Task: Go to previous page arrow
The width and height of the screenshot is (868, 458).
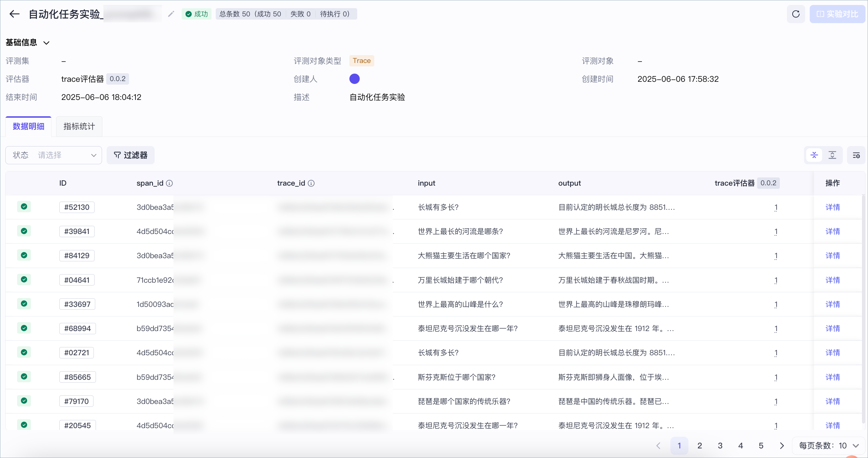Action: pyautogui.click(x=658, y=445)
